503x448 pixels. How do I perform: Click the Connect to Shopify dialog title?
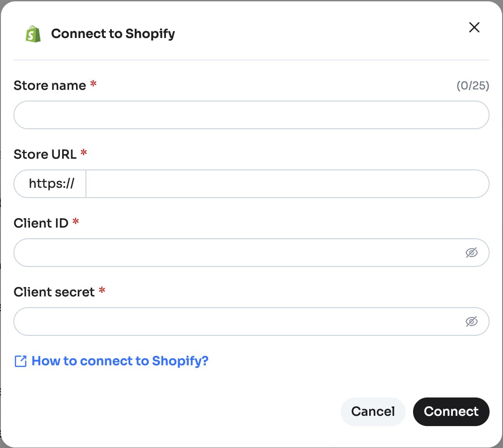point(113,34)
